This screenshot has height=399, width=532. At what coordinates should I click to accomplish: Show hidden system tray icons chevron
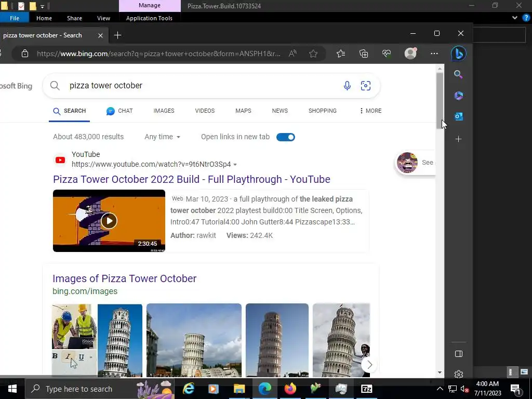[440, 389]
